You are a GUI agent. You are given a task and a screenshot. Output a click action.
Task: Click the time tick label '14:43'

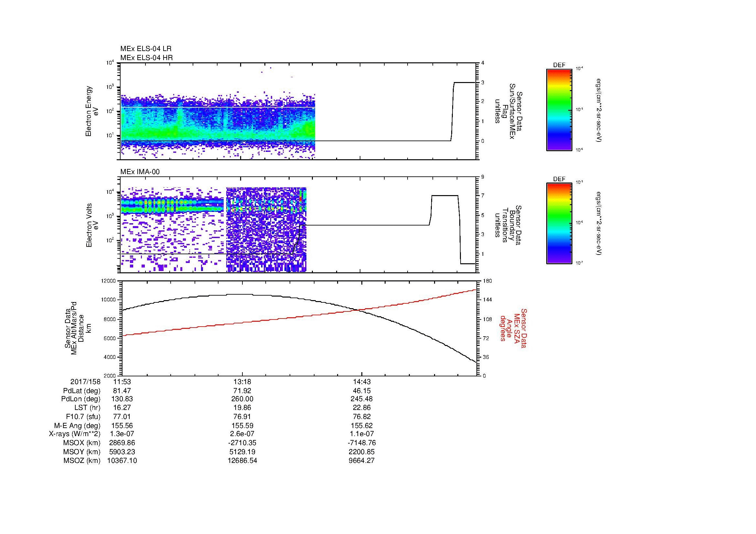coord(362,382)
